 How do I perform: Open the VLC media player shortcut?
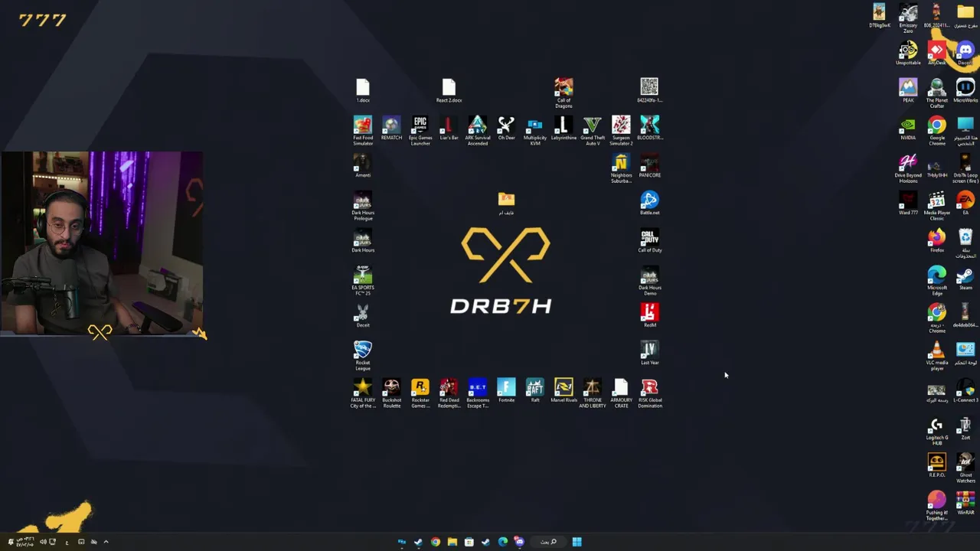click(x=936, y=356)
